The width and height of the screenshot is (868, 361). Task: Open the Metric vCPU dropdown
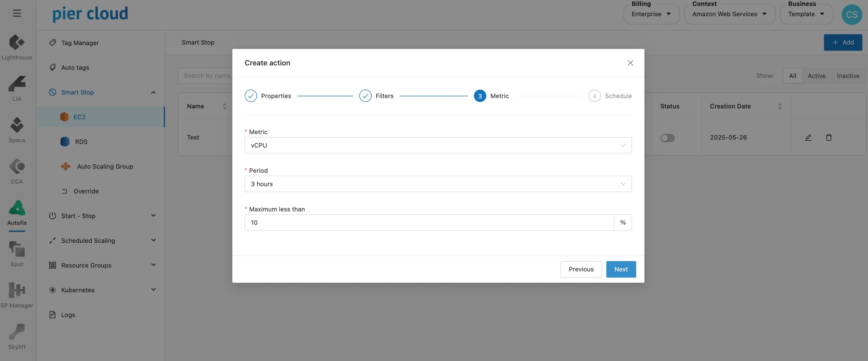coord(438,145)
